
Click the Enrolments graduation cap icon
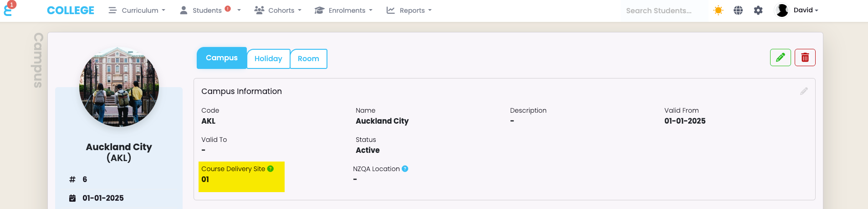(x=319, y=10)
